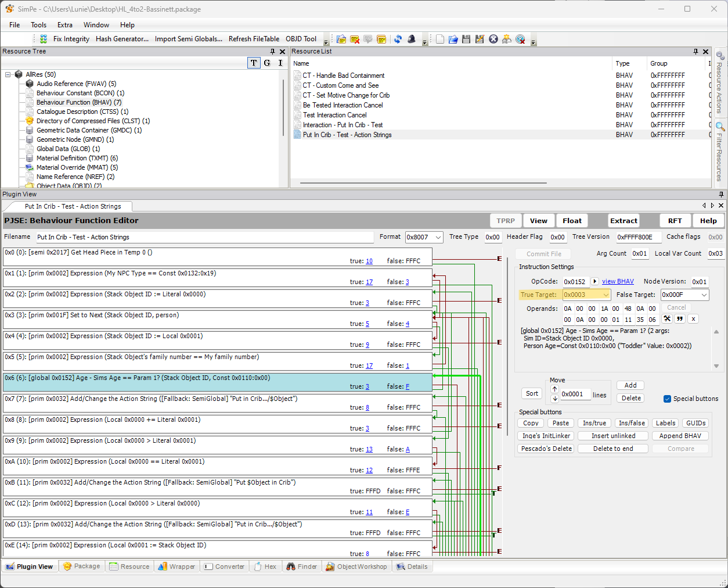The width and height of the screenshot is (728, 588).
Task: Open the Format 0x8007 dropdown
Action: pos(438,237)
